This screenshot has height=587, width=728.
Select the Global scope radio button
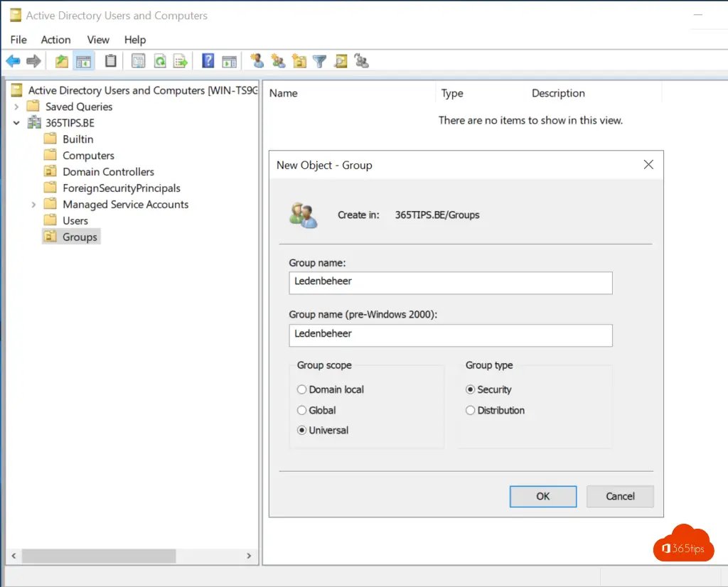[301, 410]
